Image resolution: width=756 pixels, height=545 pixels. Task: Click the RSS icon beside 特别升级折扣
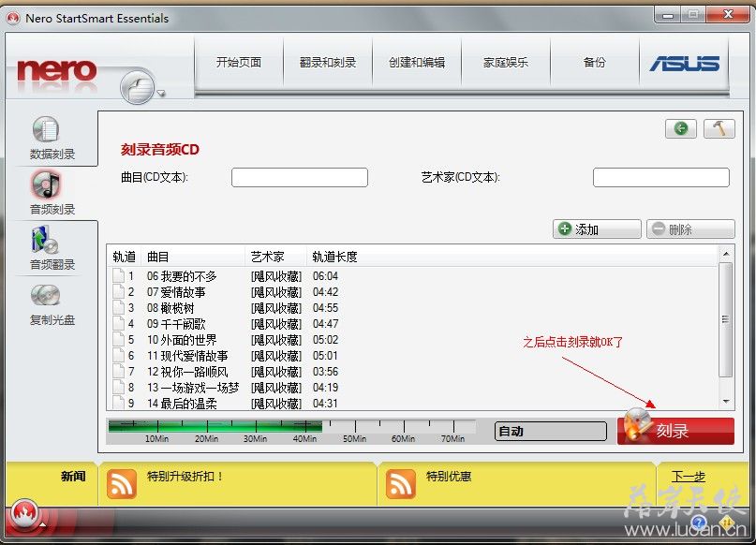tap(121, 484)
